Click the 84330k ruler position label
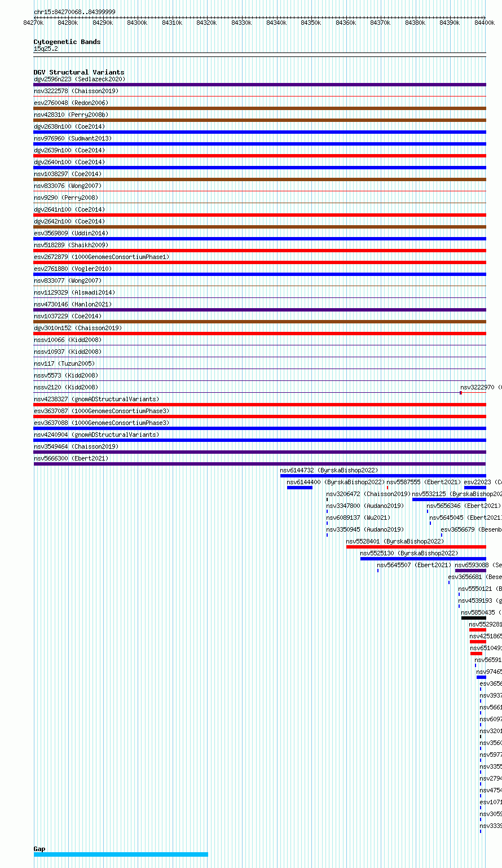 point(241,23)
